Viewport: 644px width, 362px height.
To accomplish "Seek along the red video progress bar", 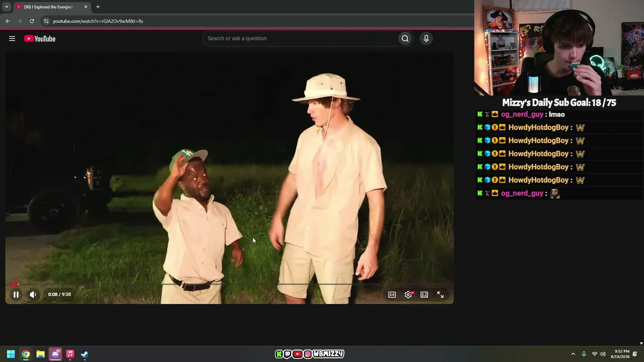I will 229,285.
